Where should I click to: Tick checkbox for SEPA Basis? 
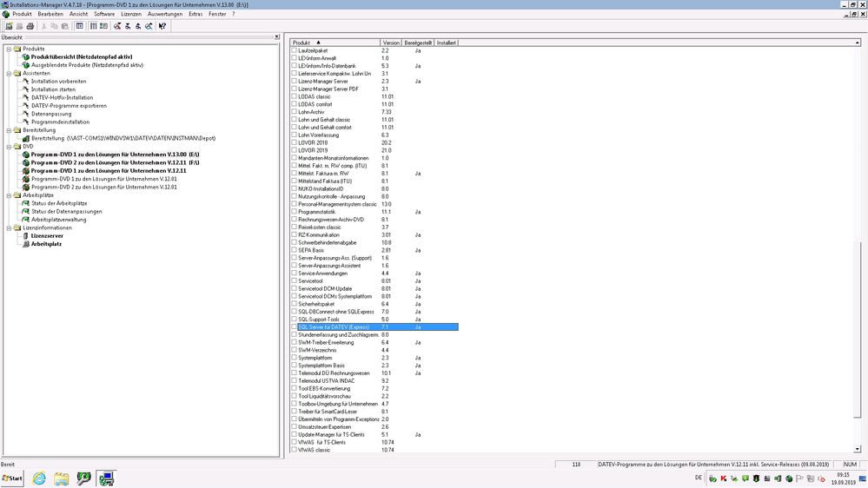click(294, 250)
